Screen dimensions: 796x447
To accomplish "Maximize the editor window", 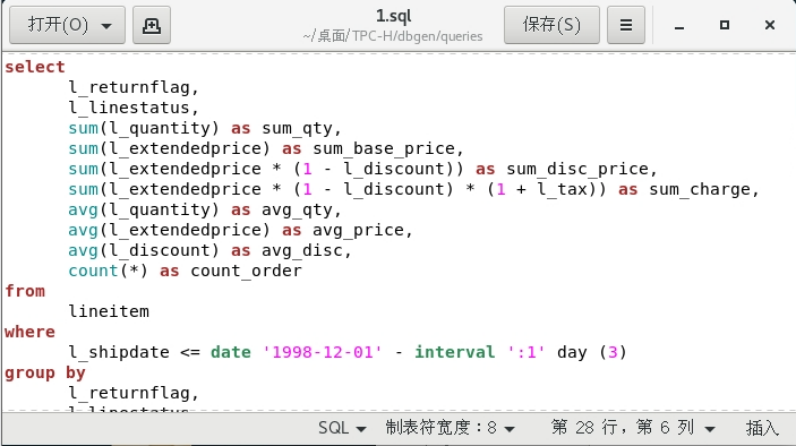I will [x=724, y=25].
